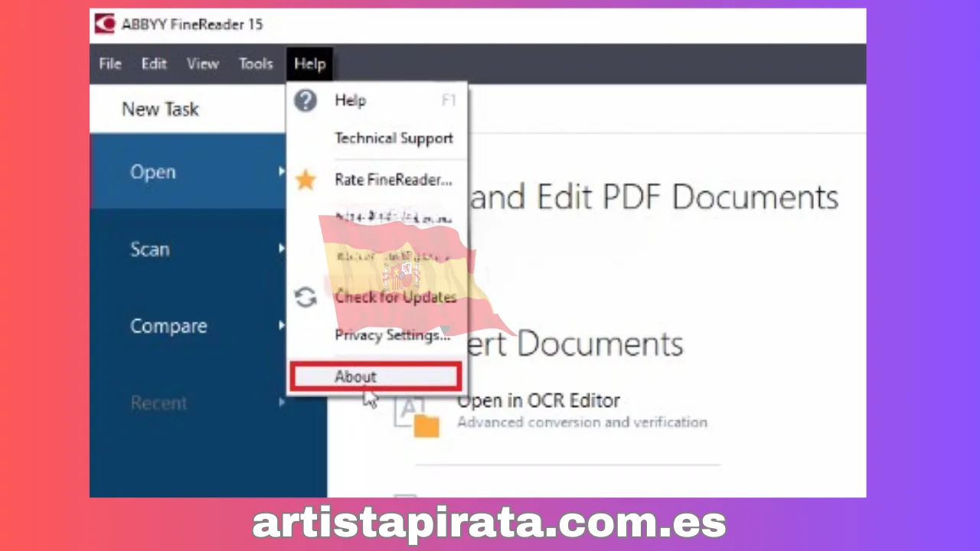The width and height of the screenshot is (980, 551).
Task: Open the Tools menu
Action: pyautogui.click(x=256, y=64)
